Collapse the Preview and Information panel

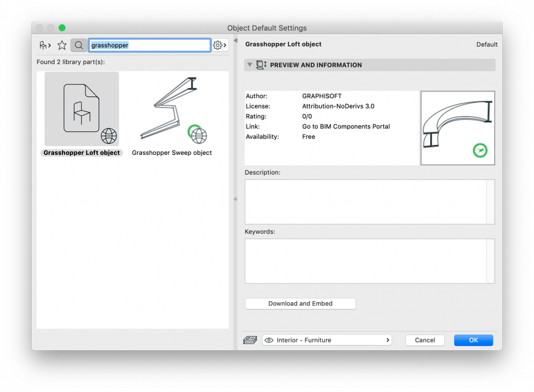coord(250,65)
